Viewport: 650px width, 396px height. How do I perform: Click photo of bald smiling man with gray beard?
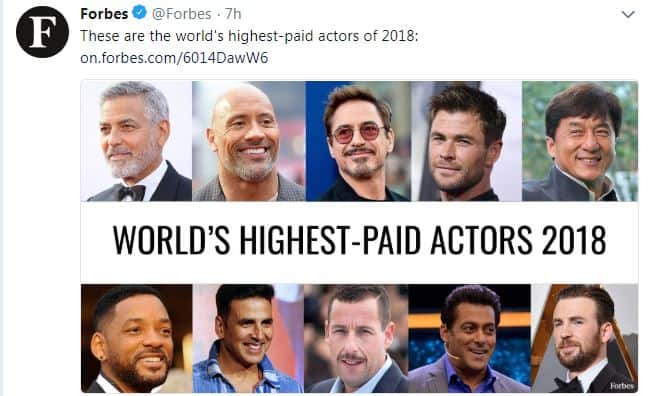(x=249, y=141)
